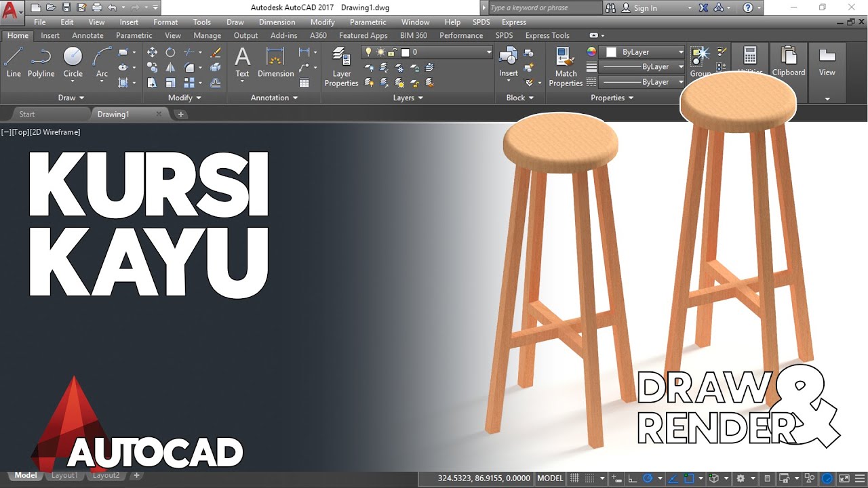Click the 2D Wireframe visual style label
The image size is (868, 488).
point(55,132)
